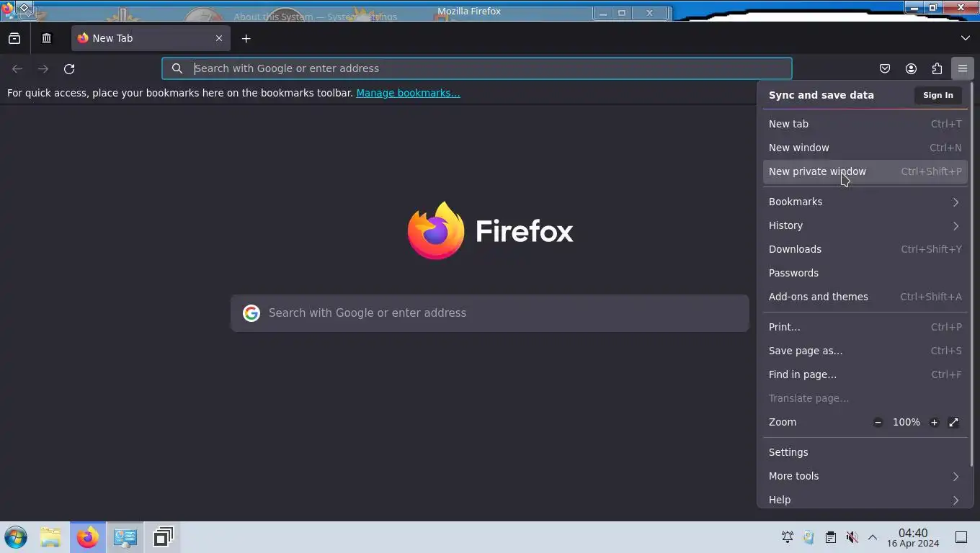Expand the Bookmarks submenu
The height and width of the screenshot is (553, 980).
(865, 202)
